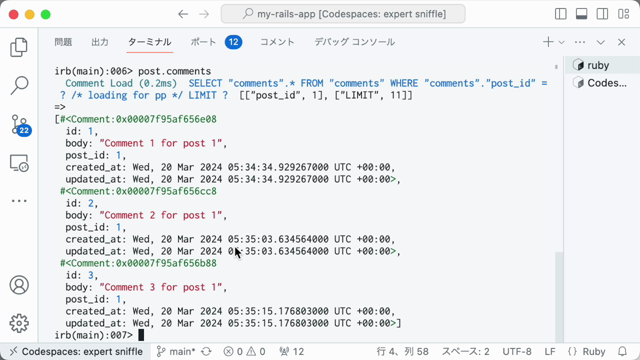Open launch profile dropdown next to new terminal
This screenshot has width=640, height=360.
562,42
